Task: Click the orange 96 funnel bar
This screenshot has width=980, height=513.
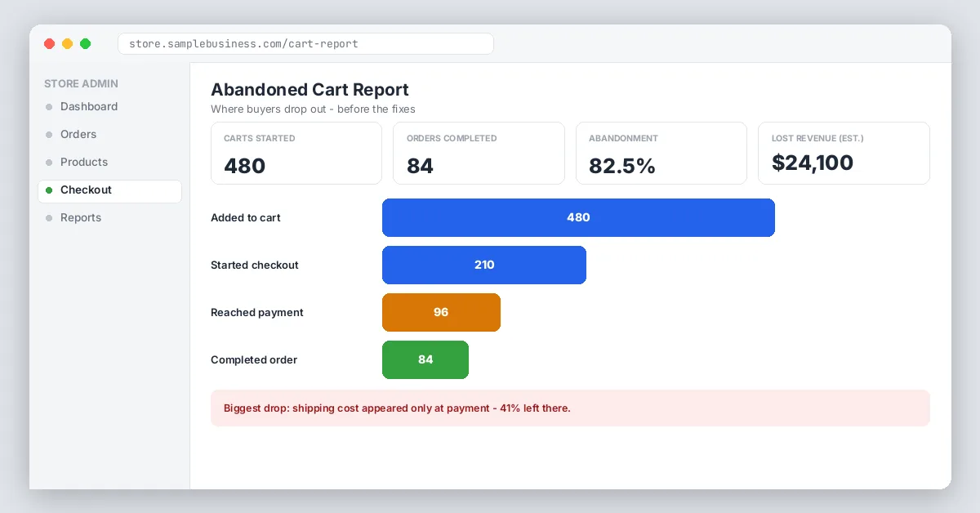Action: [x=441, y=313]
